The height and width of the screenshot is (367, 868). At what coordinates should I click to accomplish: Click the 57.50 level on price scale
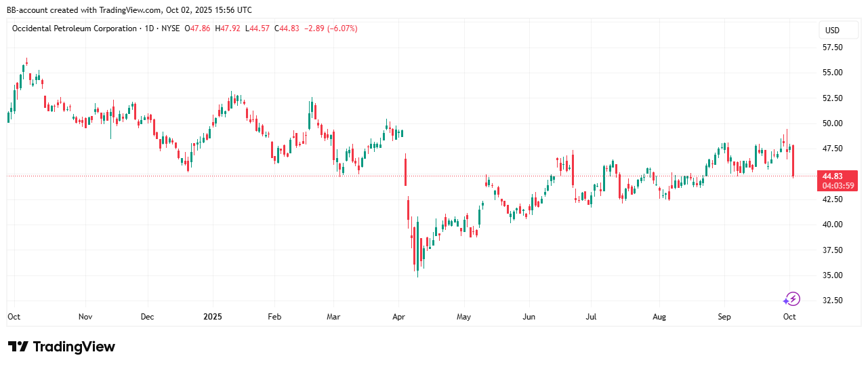pos(832,47)
